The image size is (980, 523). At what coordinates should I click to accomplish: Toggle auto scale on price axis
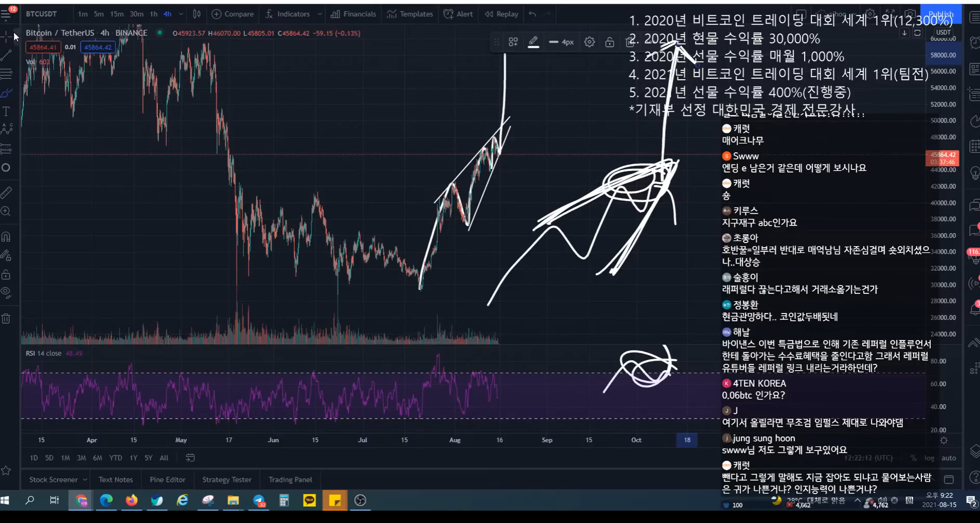coord(949,458)
